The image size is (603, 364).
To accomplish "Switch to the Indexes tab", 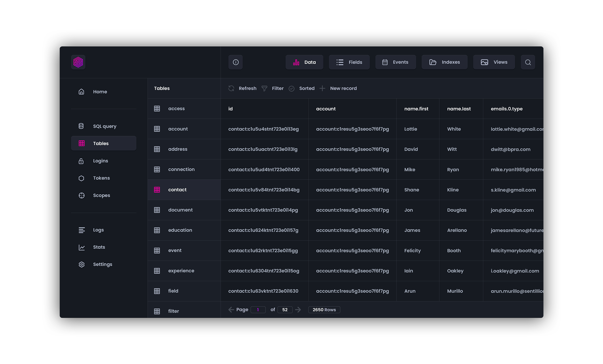I will (444, 62).
